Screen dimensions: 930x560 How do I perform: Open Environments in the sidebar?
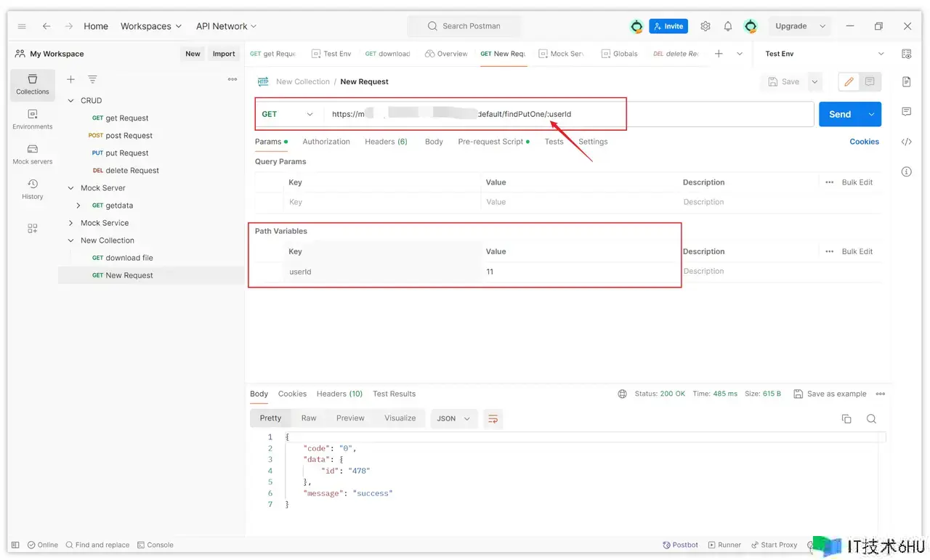33,119
